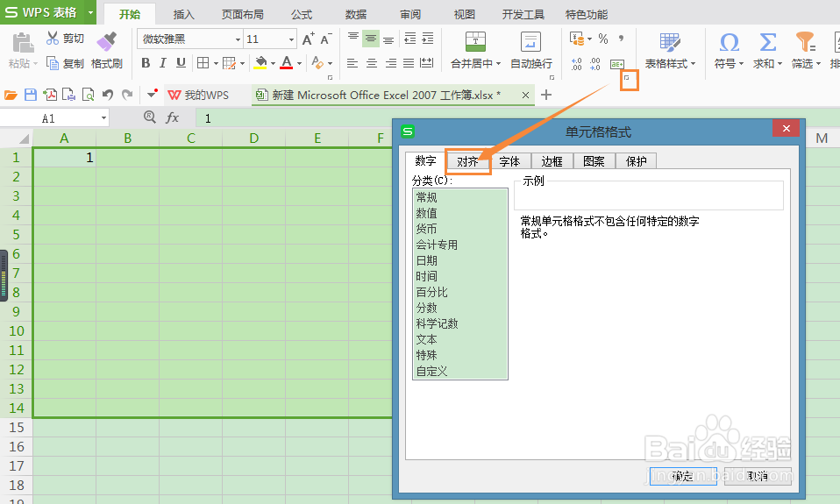Save workbook with floppy icon
This screenshot has width=840, height=504.
31,95
